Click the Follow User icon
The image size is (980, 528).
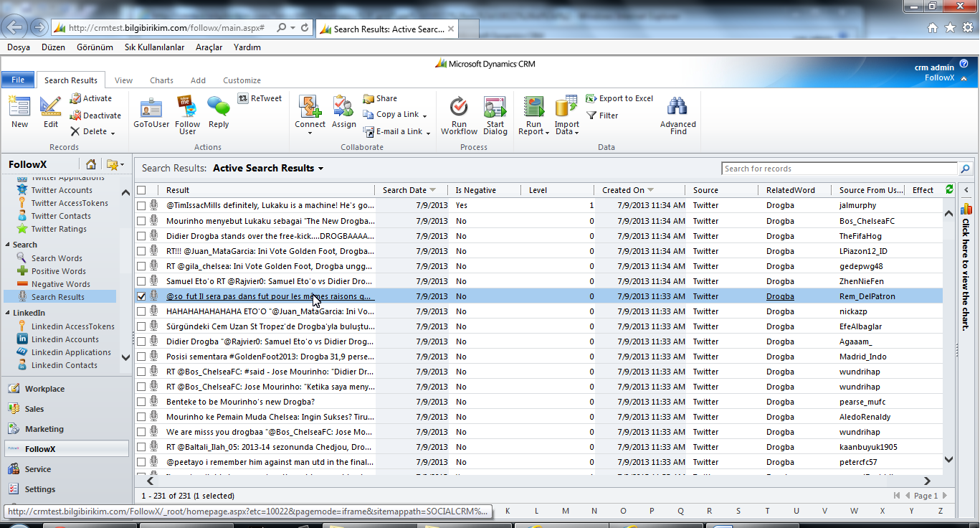coord(188,106)
